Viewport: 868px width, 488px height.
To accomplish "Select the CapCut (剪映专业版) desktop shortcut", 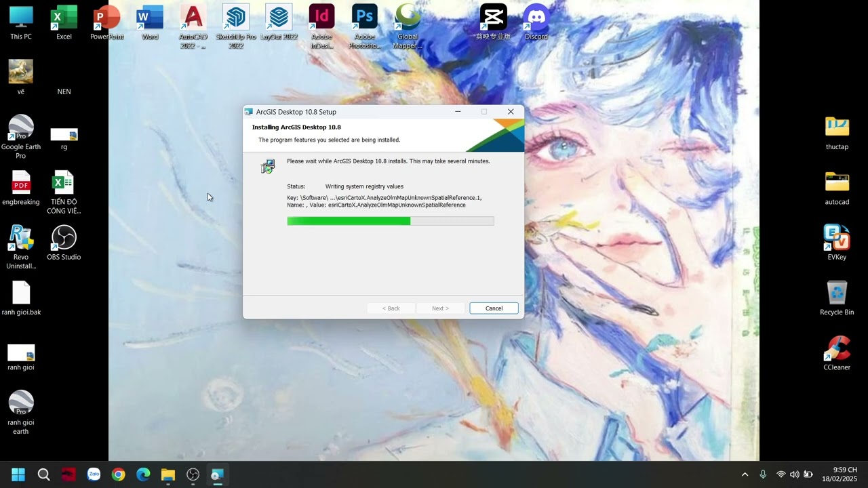I will (493, 23).
